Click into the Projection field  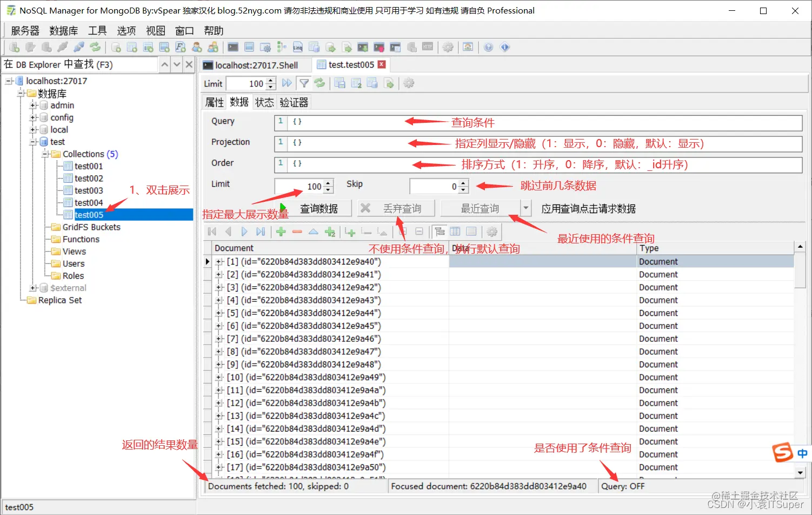click(x=538, y=144)
